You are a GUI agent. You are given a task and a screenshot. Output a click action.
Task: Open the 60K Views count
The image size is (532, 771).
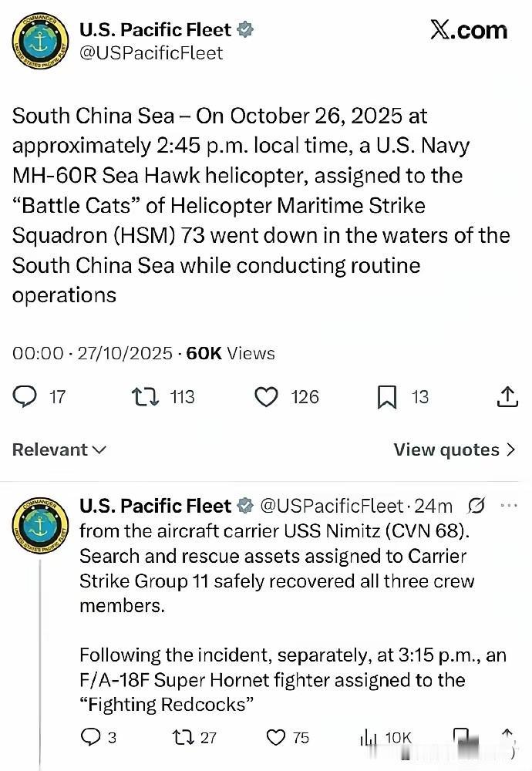coord(231,353)
